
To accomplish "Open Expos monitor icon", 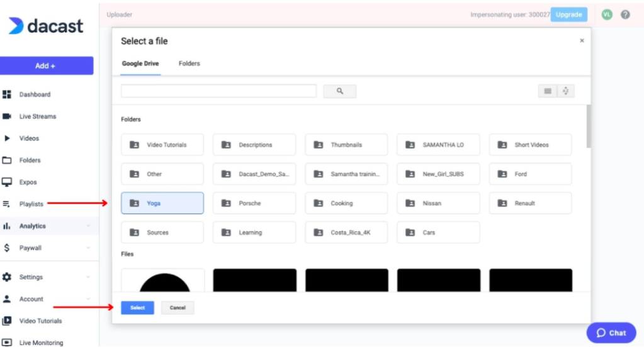I will coord(7,182).
